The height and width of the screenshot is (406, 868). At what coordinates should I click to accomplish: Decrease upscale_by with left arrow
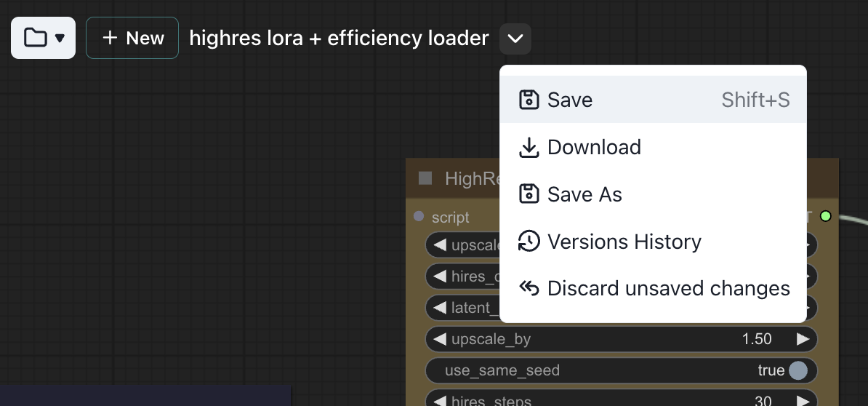pos(439,339)
